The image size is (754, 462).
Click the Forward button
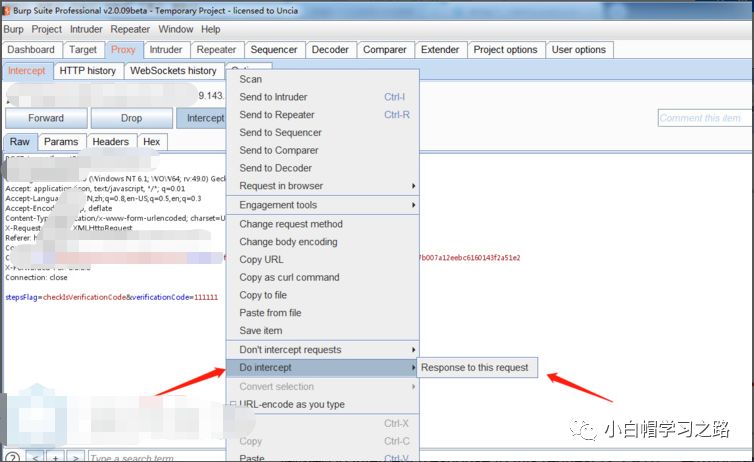[x=46, y=118]
